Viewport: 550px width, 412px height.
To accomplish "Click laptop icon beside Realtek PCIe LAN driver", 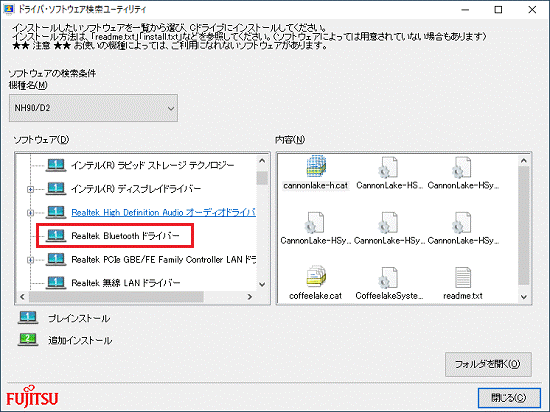I will tap(56, 259).
